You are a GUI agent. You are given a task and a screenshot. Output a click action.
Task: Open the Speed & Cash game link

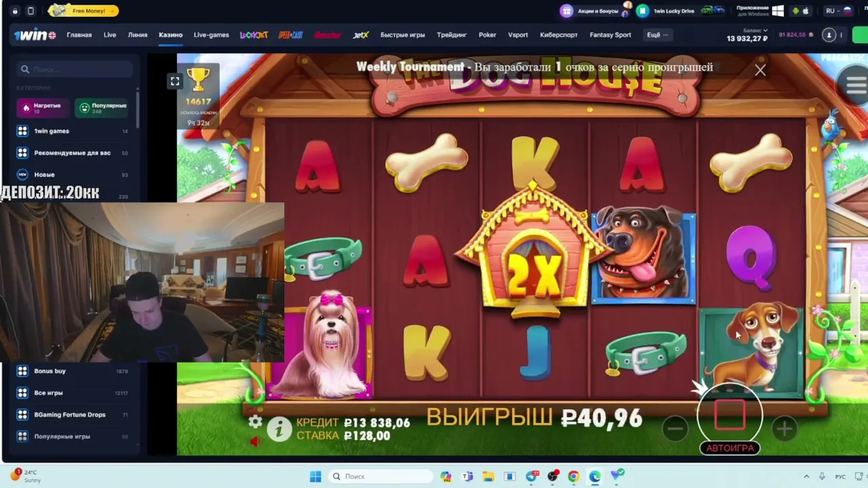[291, 35]
